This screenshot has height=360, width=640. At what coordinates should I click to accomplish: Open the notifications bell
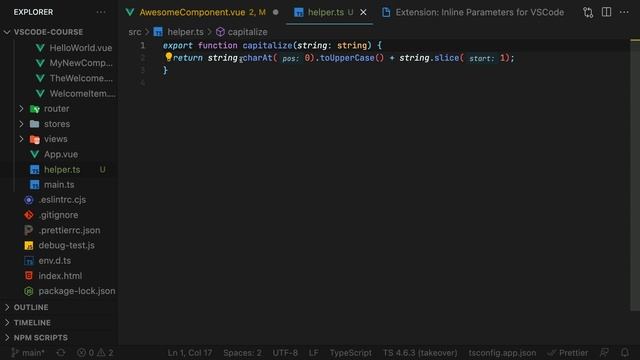point(624,353)
